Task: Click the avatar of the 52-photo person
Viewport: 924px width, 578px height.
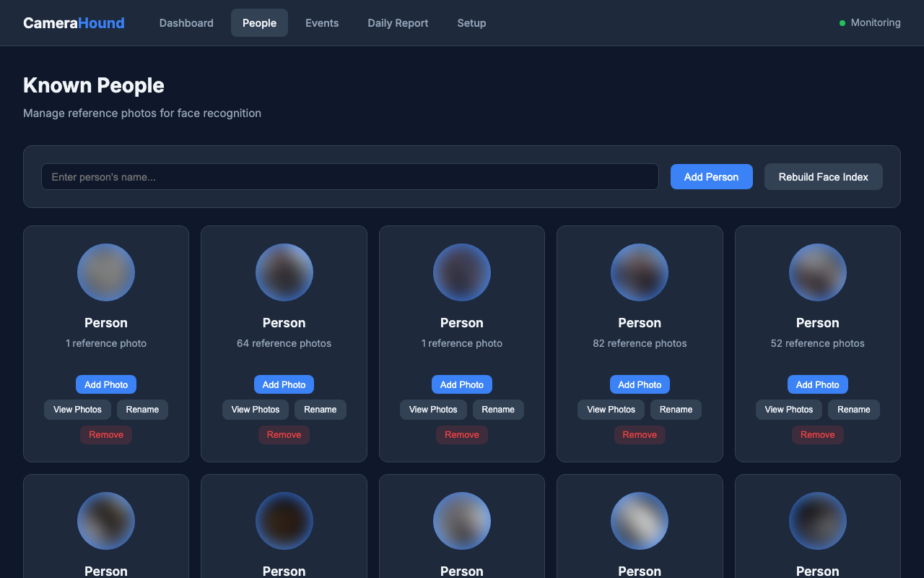Action: (817, 272)
